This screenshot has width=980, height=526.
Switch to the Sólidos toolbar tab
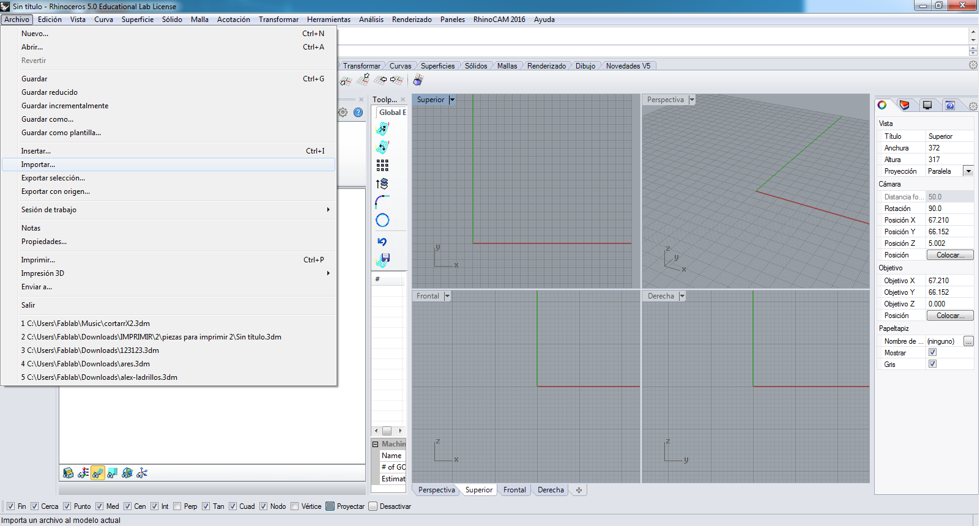point(476,66)
